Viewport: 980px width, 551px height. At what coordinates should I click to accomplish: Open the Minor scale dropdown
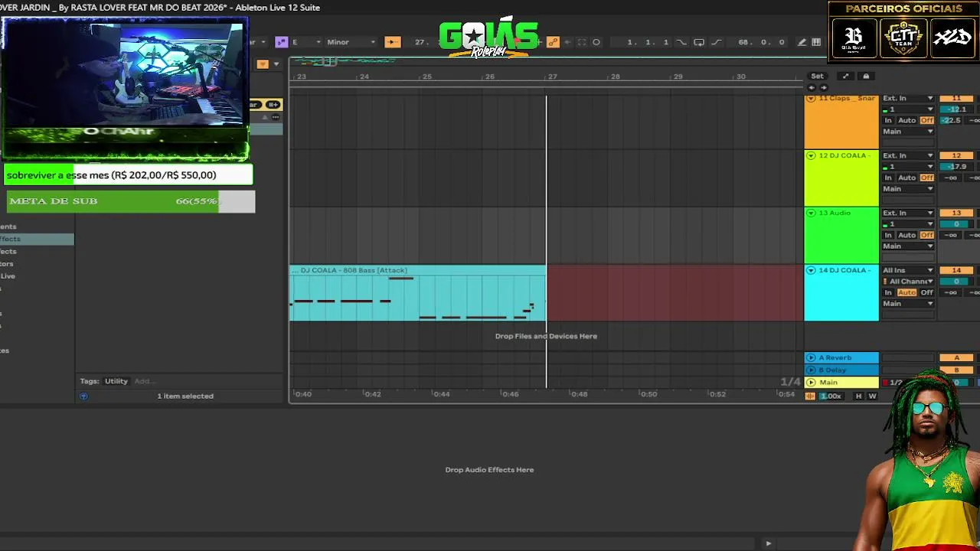[351, 42]
